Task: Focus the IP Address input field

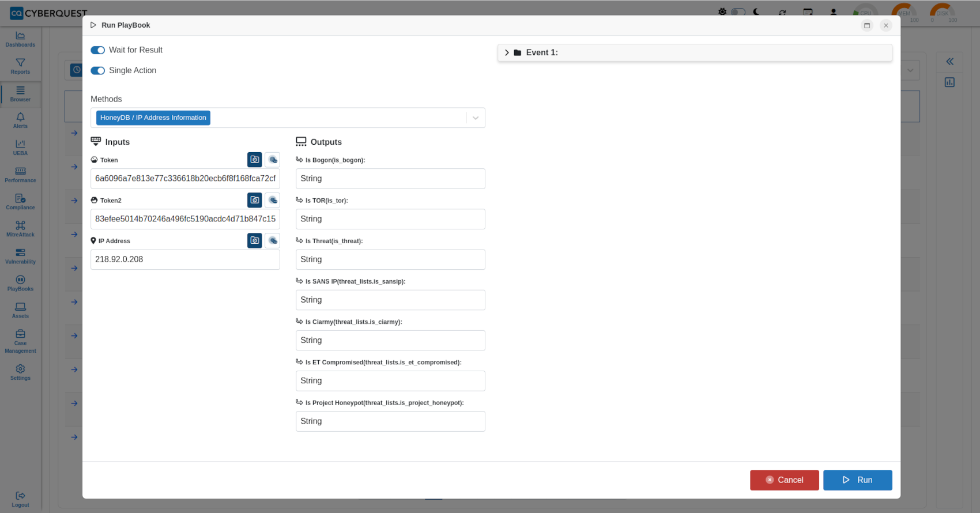Action: 185,259
